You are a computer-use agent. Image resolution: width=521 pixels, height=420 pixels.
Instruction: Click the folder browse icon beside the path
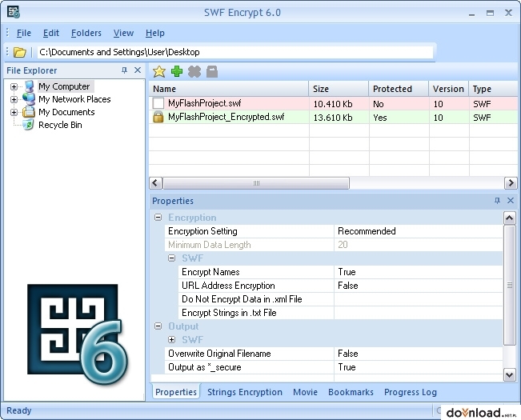19,52
